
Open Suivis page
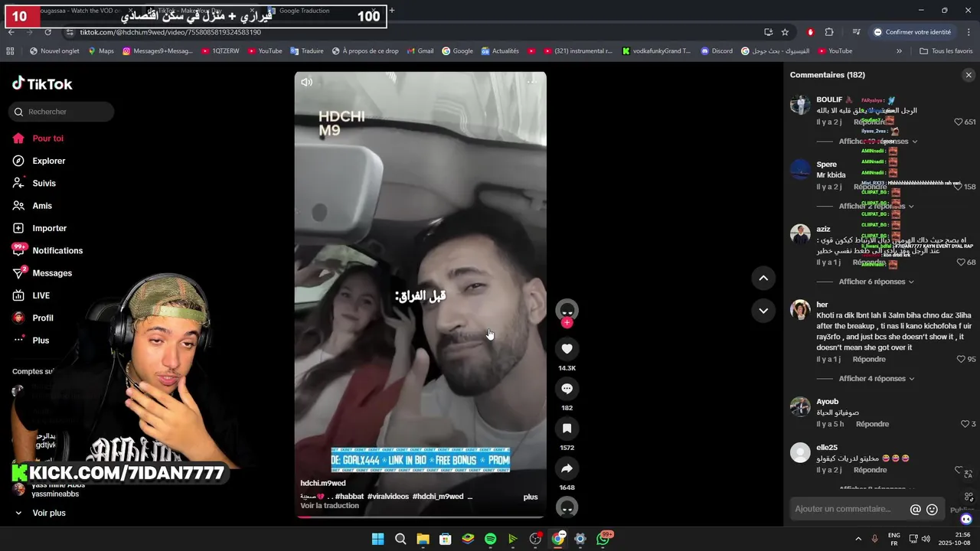point(44,184)
